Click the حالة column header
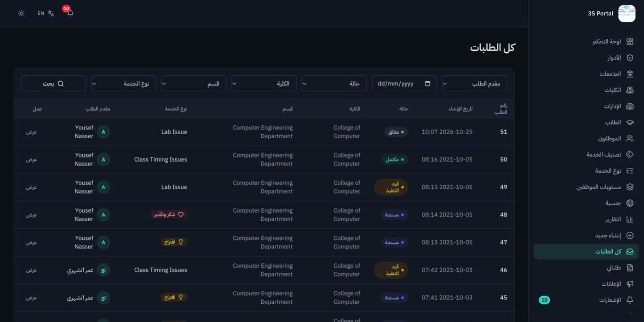This screenshot has width=644, height=322. (403, 109)
